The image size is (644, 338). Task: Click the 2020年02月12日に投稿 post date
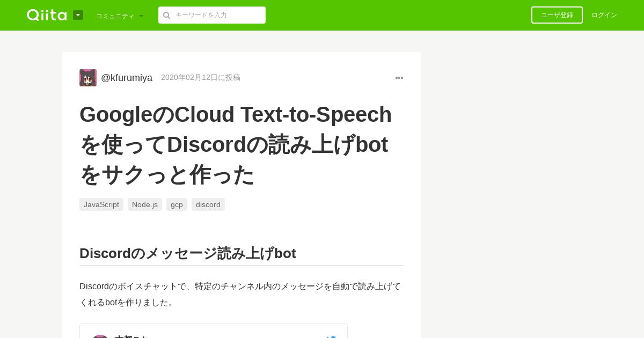[x=201, y=77]
